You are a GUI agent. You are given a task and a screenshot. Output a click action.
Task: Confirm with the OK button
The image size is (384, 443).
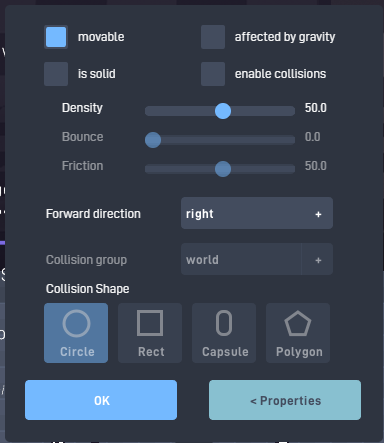[x=101, y=400]
